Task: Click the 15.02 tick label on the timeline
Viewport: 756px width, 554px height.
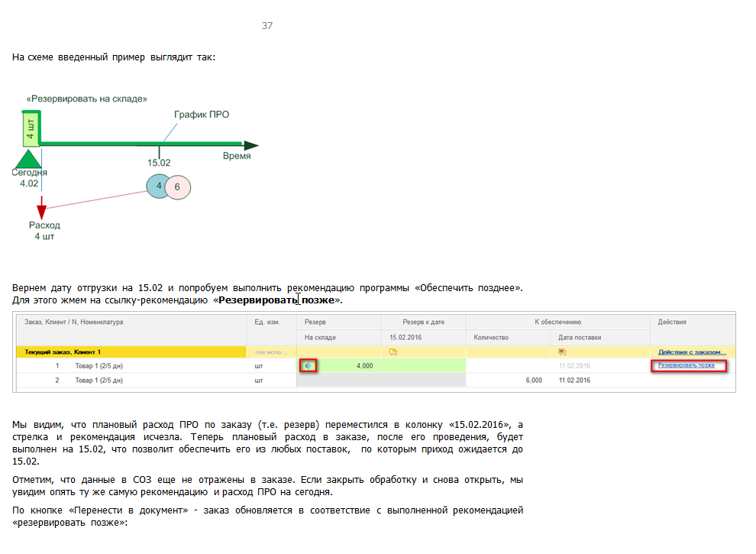Action: point(159,163)
